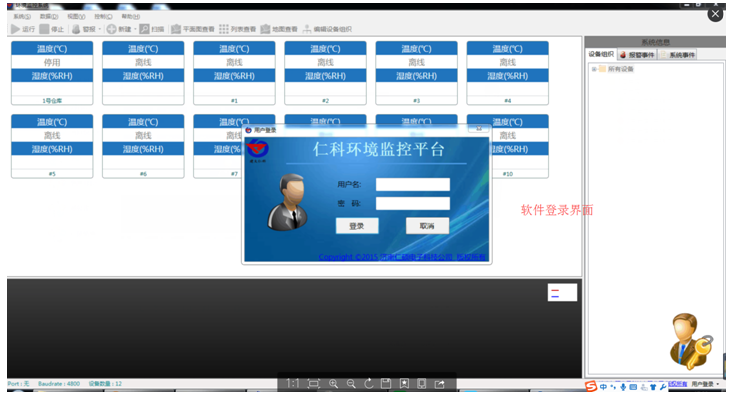Click the 用户名 username input field

coord(413,184)
